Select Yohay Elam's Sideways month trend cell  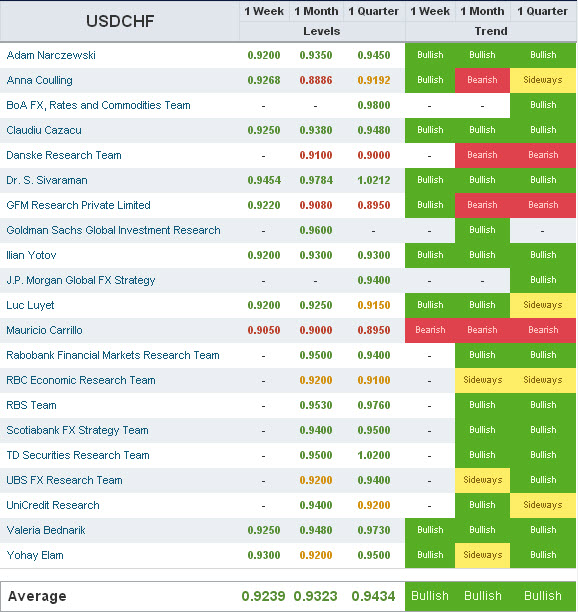(482, 555)
